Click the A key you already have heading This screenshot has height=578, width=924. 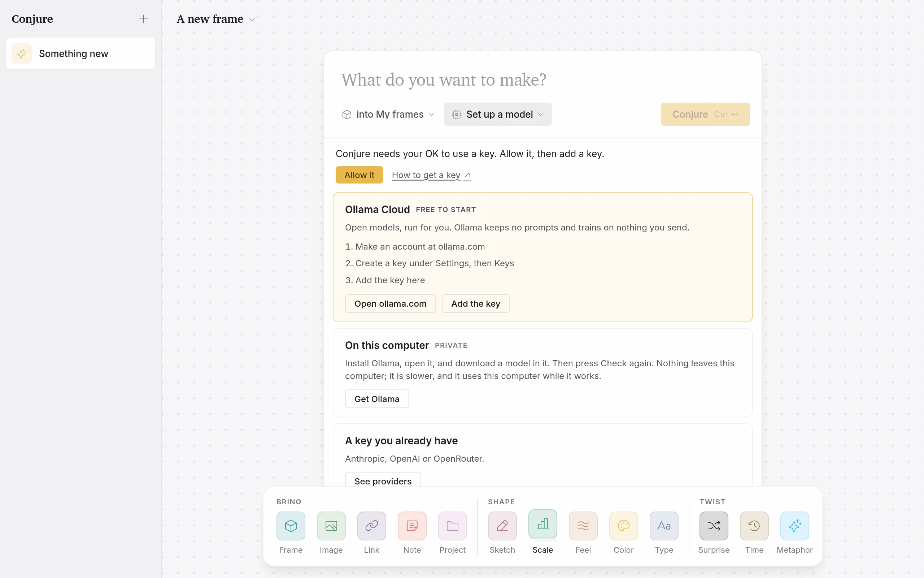(401, 441)
